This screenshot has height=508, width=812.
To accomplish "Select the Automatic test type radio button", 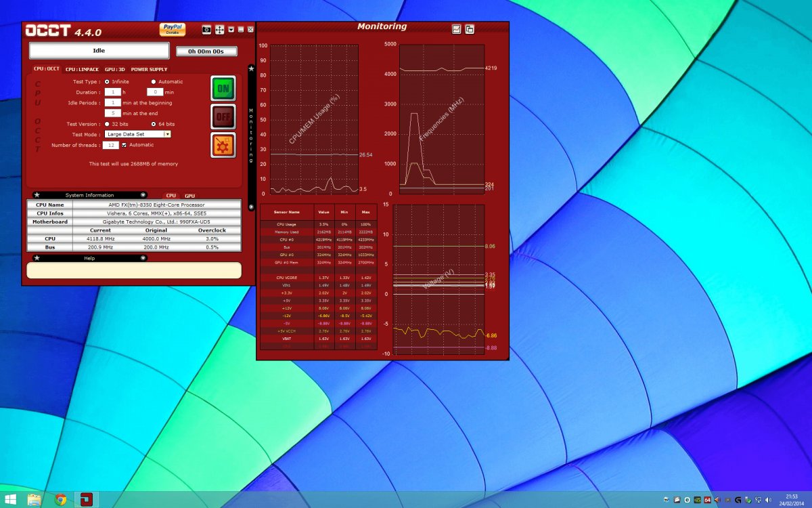I will (154, 82).
